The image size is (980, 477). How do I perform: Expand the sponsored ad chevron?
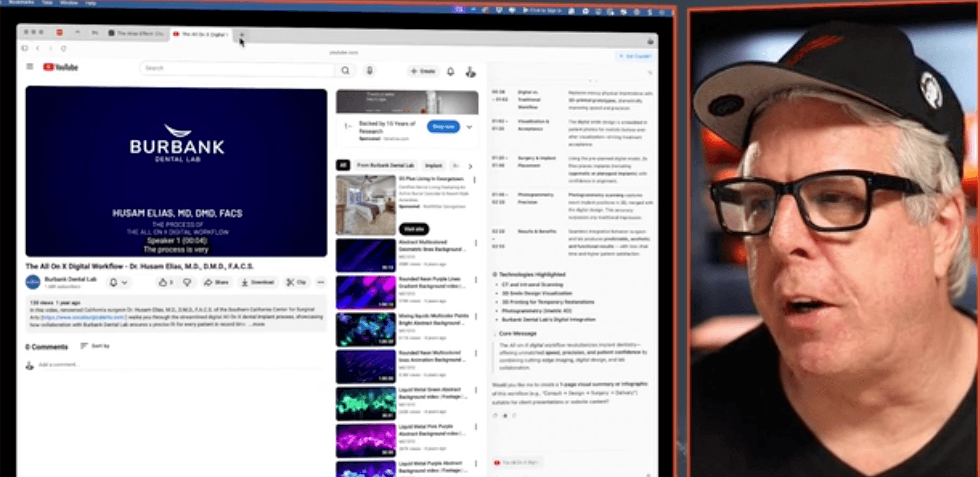(469, 127)
